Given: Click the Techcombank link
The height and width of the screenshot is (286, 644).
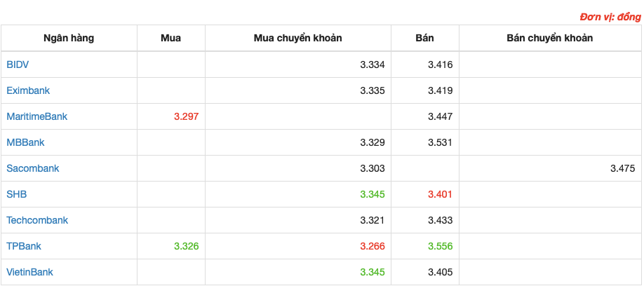Looking at the screenshot, I should (37, 220).
